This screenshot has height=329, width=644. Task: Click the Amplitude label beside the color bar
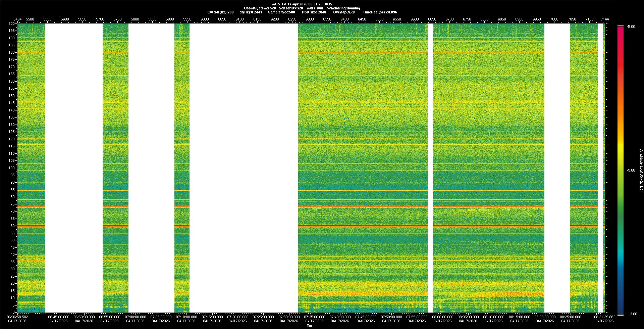point(641,170)
